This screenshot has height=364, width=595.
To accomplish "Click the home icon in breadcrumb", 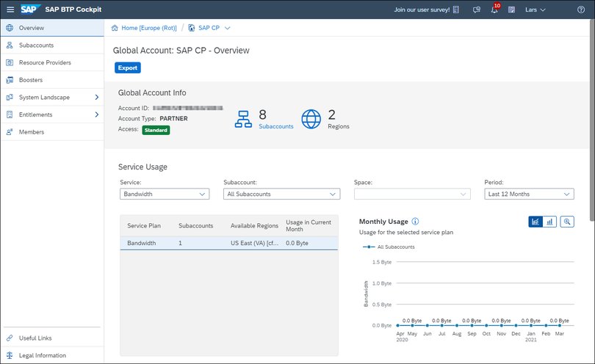I will pyautogui.click(x=115, y=28).
